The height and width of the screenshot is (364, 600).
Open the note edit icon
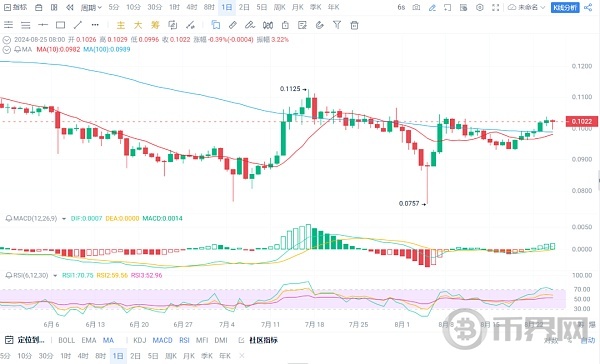pyautogui.click(x=302, y=25)
